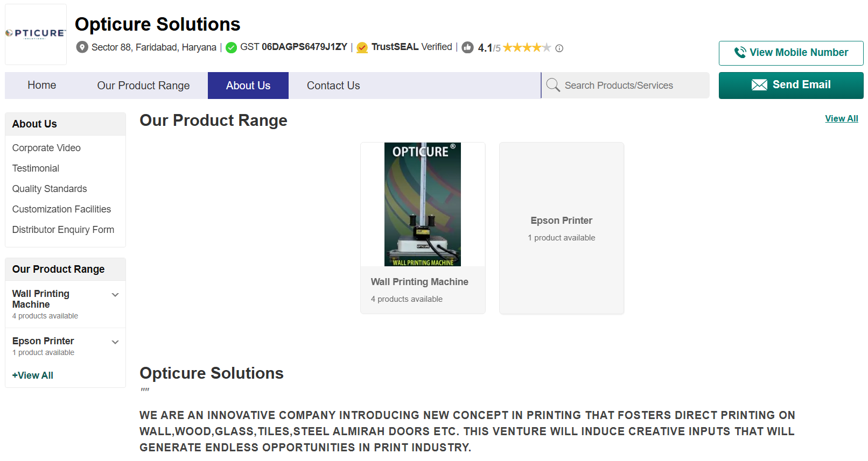Open the Distributor Enquiry Form link
The width and height of the screenshot is (868, 461).
click(x=63, y=230)
